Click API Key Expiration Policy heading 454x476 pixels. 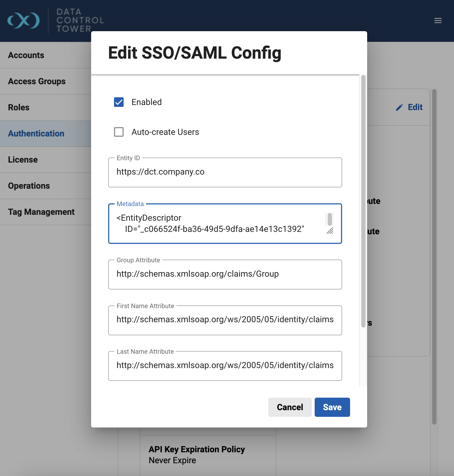coord(197,449)
